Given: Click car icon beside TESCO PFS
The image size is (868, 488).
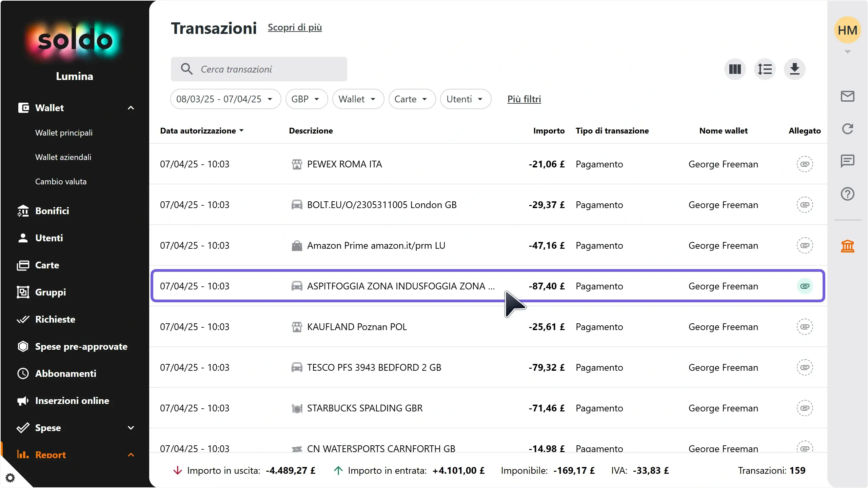Looking at the screenshot, I should click(297, 367).
